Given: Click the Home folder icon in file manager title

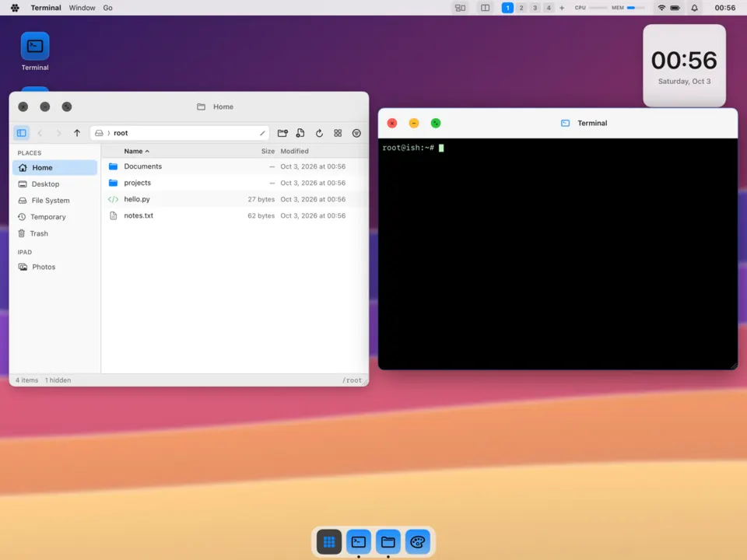Looking at the screenshot, I should (x=201, y=107).
